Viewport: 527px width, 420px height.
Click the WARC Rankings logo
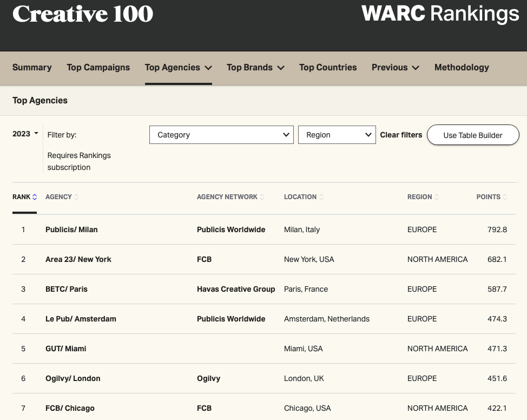[x=440, y=14]
